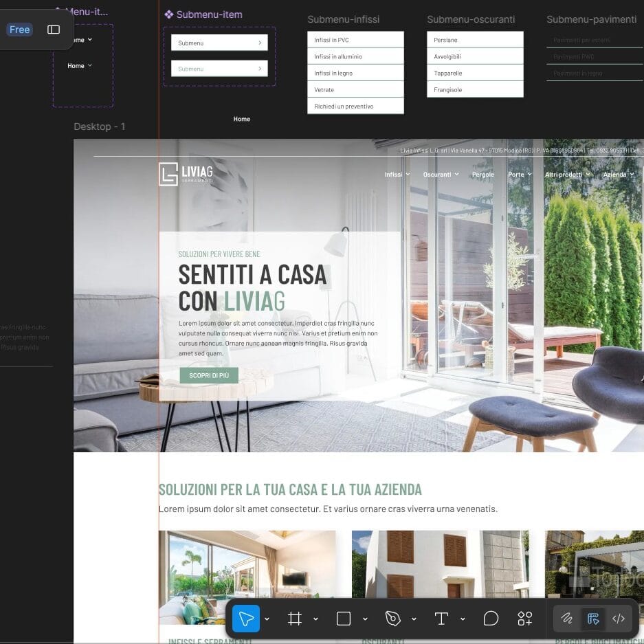Expand the Porte nav menu chevron
This screenshot has width=644, height=644.
tap(530, 175)
